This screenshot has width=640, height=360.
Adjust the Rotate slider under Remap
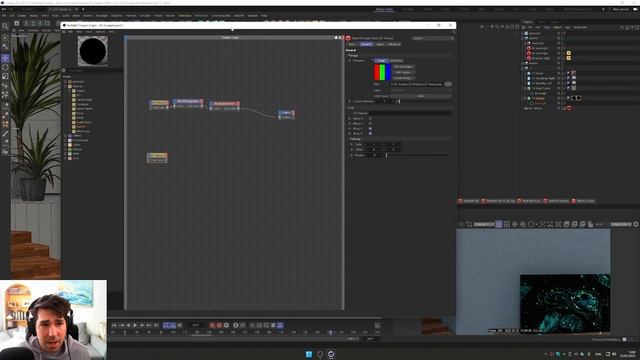(418, 155)
